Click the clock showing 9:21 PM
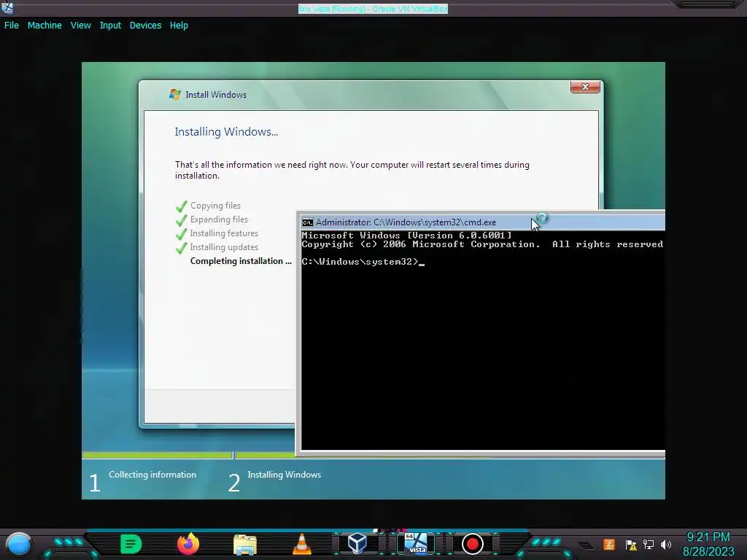The image size is (747, 560). tap(708, 537)
